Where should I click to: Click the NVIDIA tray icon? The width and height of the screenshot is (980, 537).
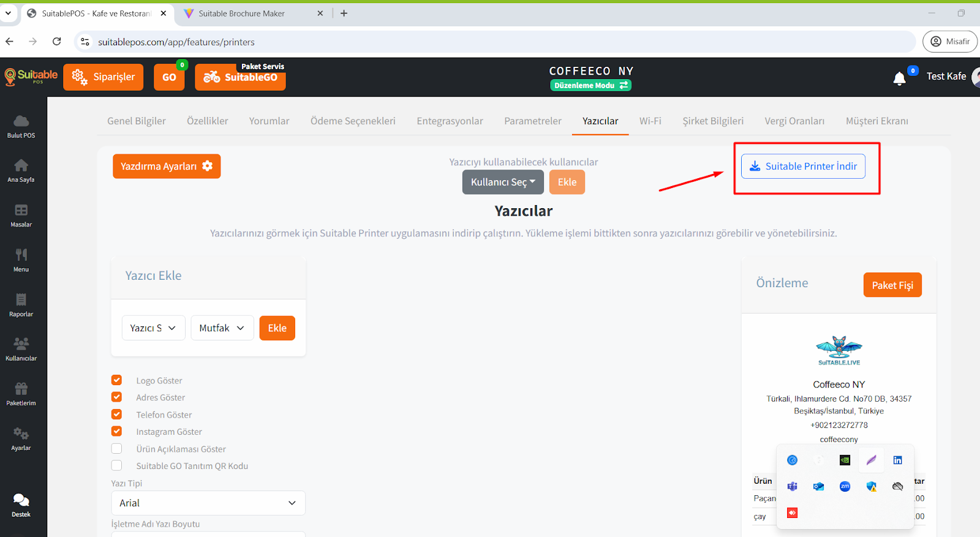(x=845, y=460)
